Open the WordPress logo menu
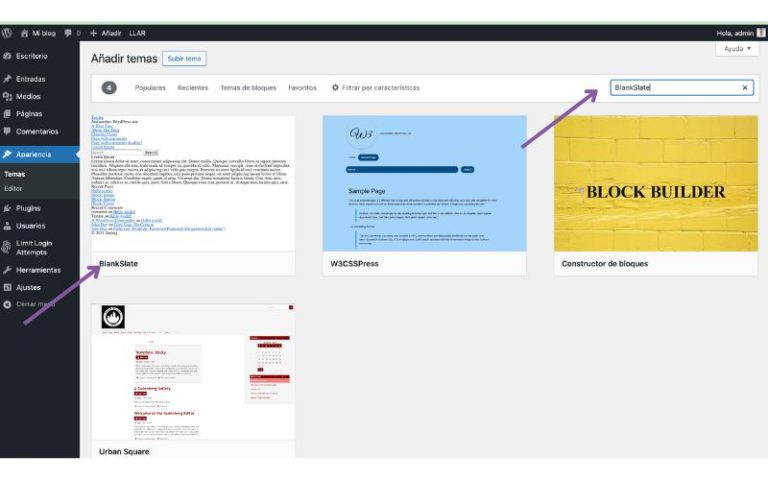Image resolution: width=768 pixels, height=480 pixels. click(7, 33)
